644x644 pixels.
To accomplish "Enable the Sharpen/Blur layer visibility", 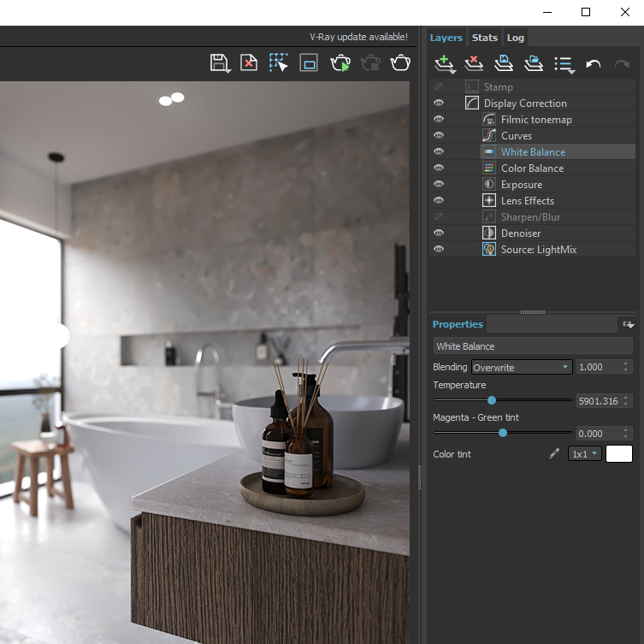I will [439, 217].
